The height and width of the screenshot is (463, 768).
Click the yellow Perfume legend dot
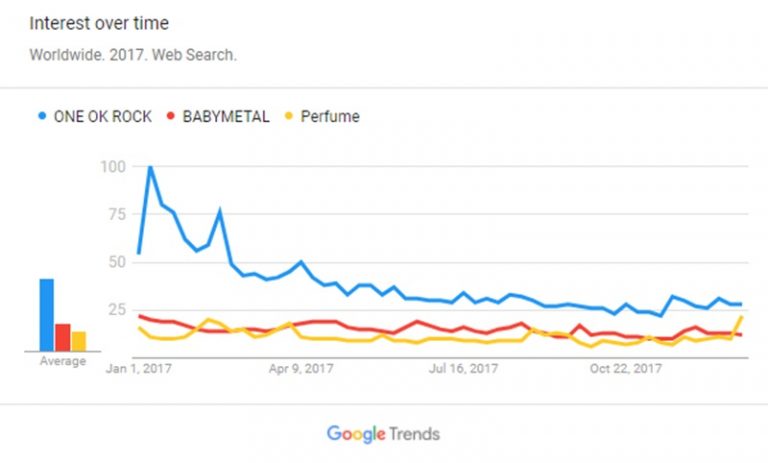289,116
